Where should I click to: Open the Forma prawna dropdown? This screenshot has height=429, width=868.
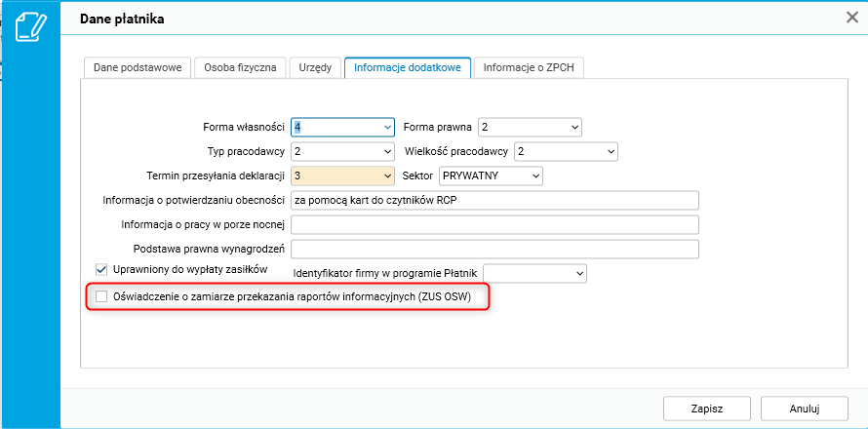[530, 127]
